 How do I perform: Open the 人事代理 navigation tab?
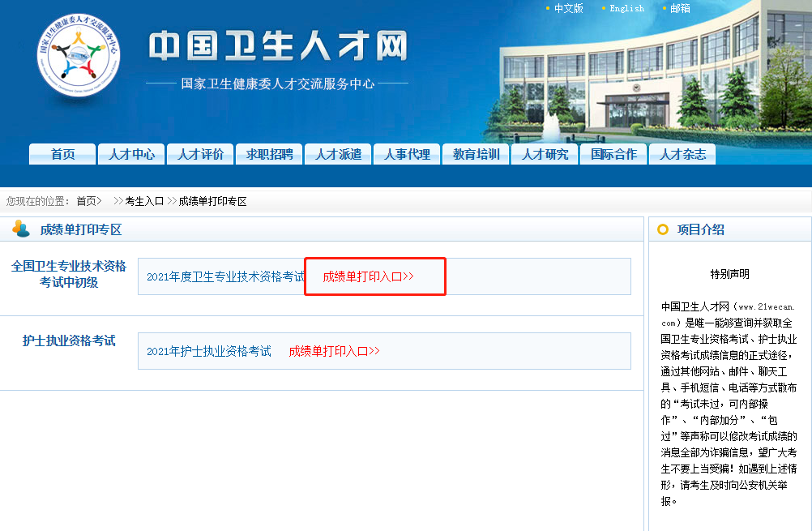click(x=407, y=154)
